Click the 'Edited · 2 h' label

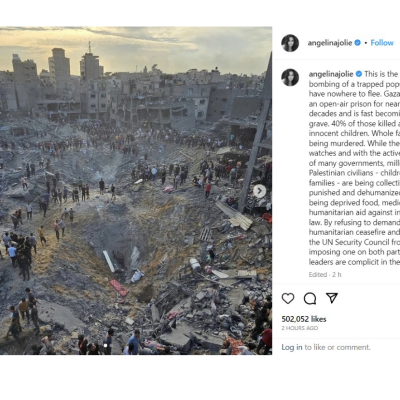tap(325, 275)
